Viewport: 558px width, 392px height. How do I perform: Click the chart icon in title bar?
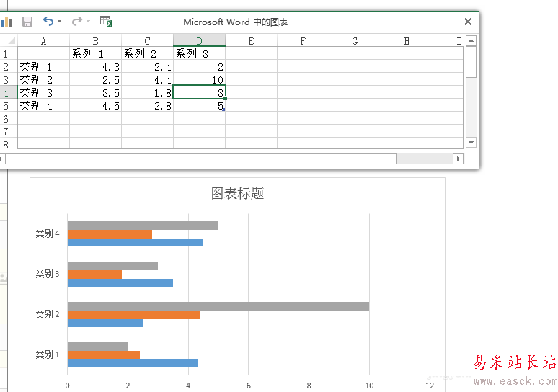(x=6, y=22)
